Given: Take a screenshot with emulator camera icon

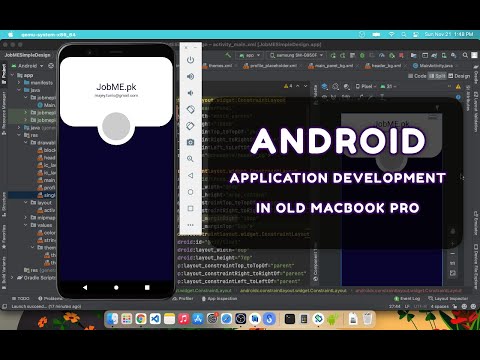Looking at the screenshot, I should (190, 142).
